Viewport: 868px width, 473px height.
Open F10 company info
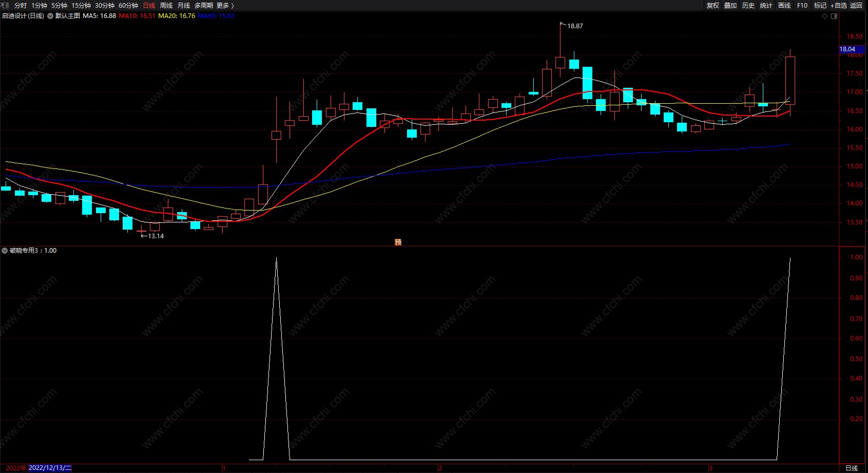point(802,5)
